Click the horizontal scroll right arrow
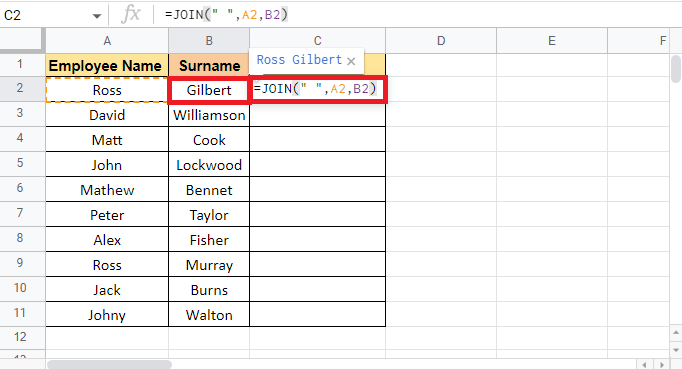This screenshot has height=369, width=682. pos(662,364)
